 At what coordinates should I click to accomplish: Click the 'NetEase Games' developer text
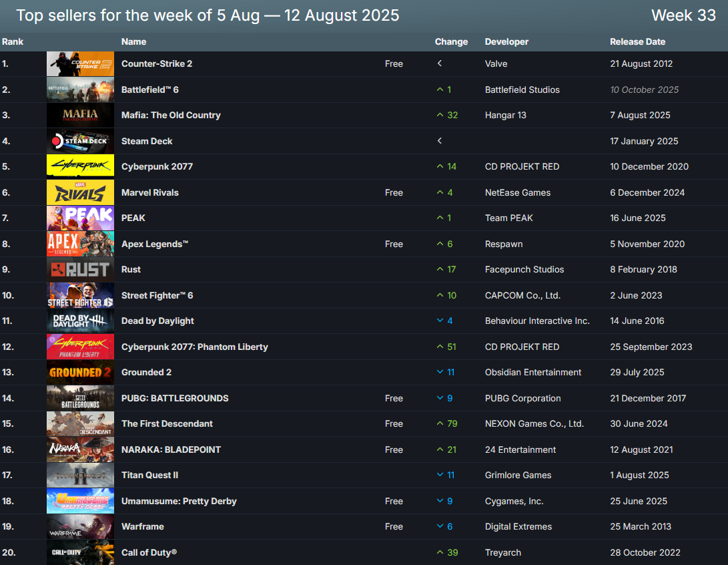pos(518,192)
